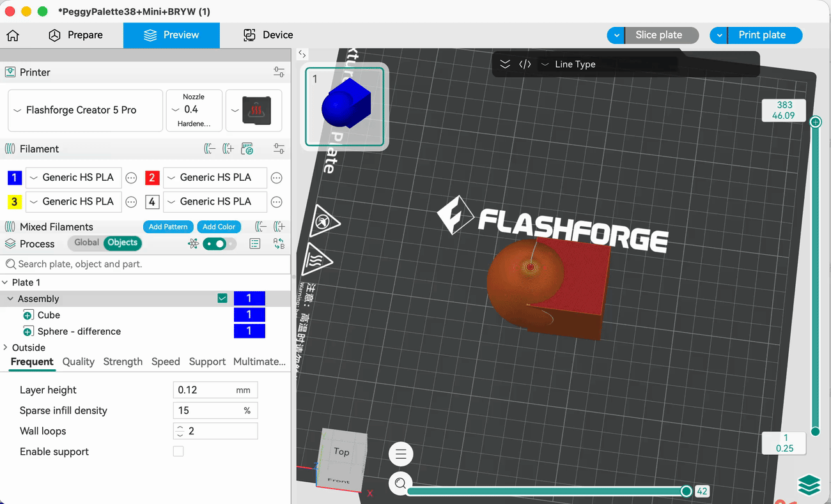Click the red filament 2 color swatch

pos(151,178)
